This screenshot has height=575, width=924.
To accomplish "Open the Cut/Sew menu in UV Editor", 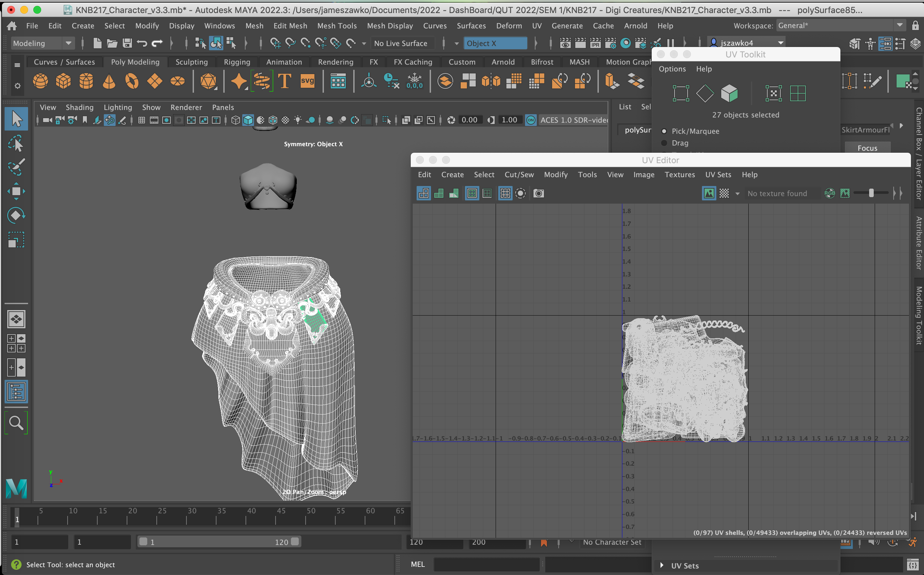I will (x=519, y=175).
